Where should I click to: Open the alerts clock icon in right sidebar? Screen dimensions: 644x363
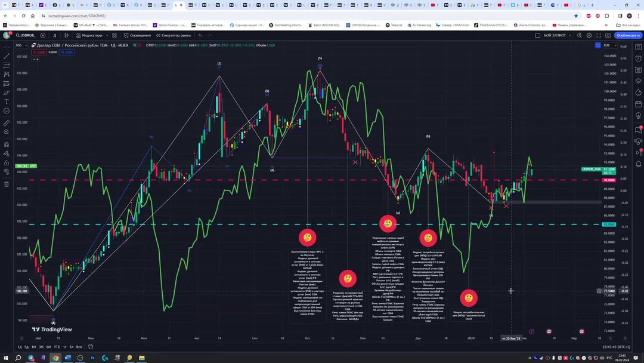pos(638,59)
